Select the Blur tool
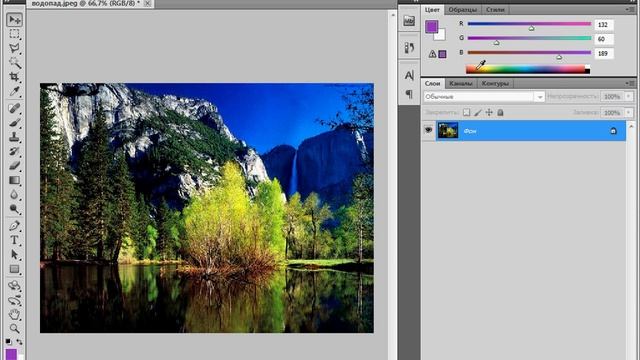Screen dimensions: 640x360 [14, 195]
